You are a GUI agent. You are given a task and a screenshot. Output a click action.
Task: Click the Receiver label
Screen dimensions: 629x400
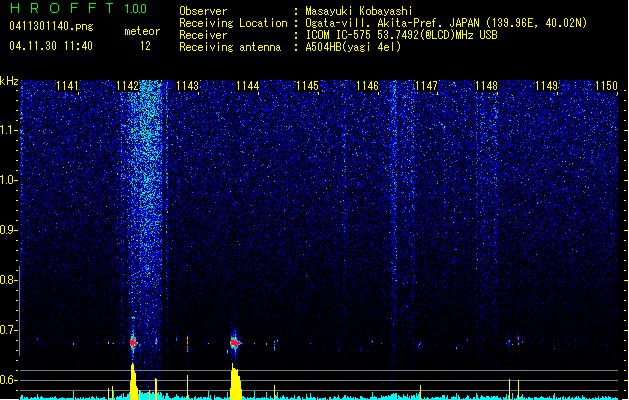(x=203, y=35)
